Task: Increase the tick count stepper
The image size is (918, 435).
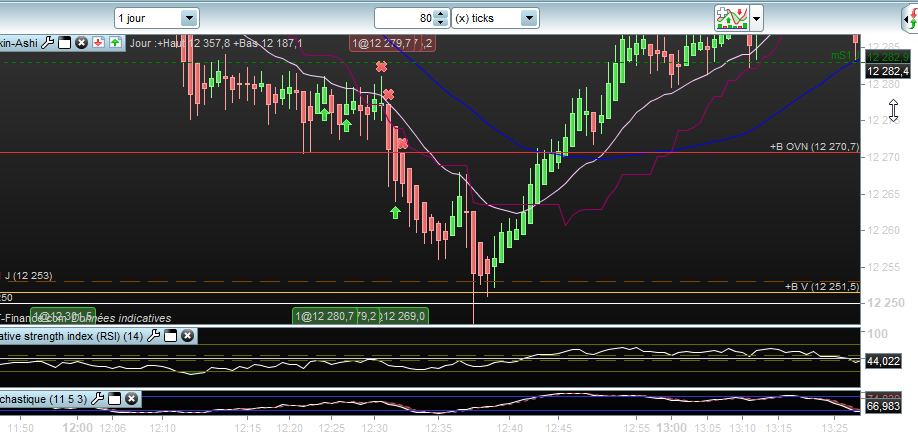Action: coord(441,14)
